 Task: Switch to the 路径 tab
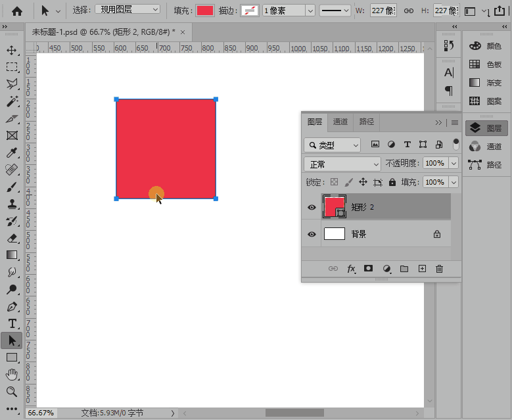click(x=367, y=122)
